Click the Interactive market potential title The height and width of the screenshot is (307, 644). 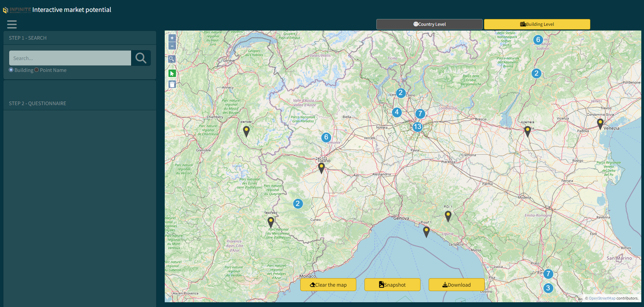72,10
